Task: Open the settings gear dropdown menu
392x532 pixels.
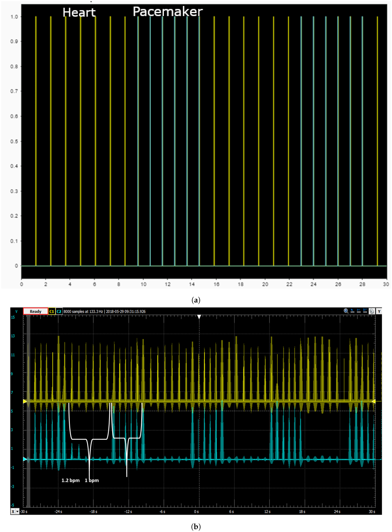Action: pyautogui.click(x=372, y=311)
